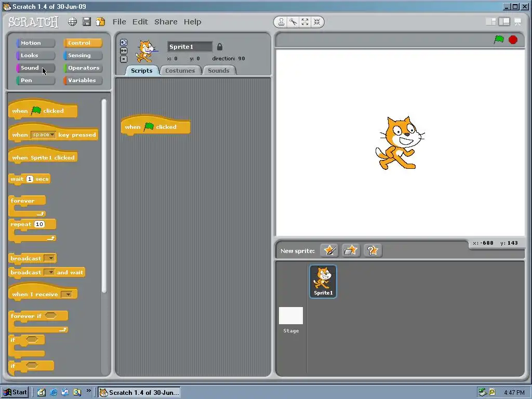Viewport: 532px width, 399px height.
Task: Click the taskbar clock showing 4:47 PM
Action: [x=514, y=393]
